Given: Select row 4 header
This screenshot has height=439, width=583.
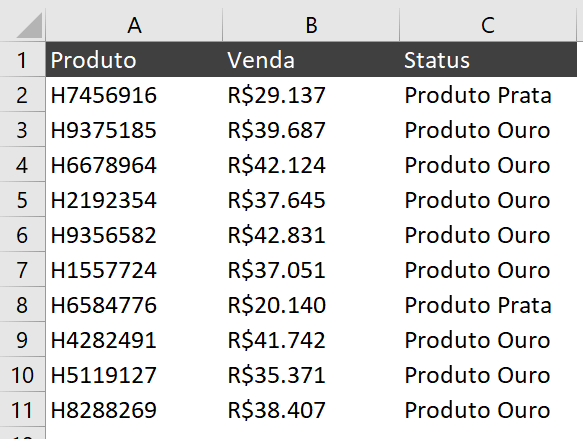Looking at the screenshot, I should pyautogui.click(x=22, y=165).
